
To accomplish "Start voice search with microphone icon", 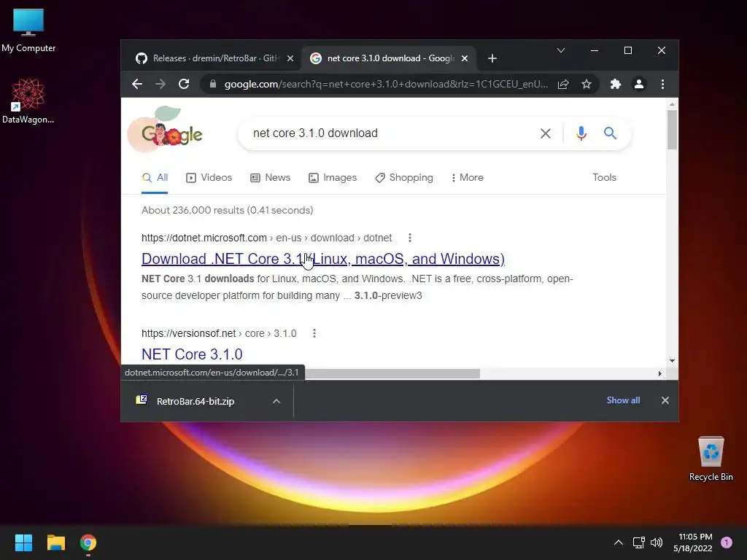I will coord(581,133).
